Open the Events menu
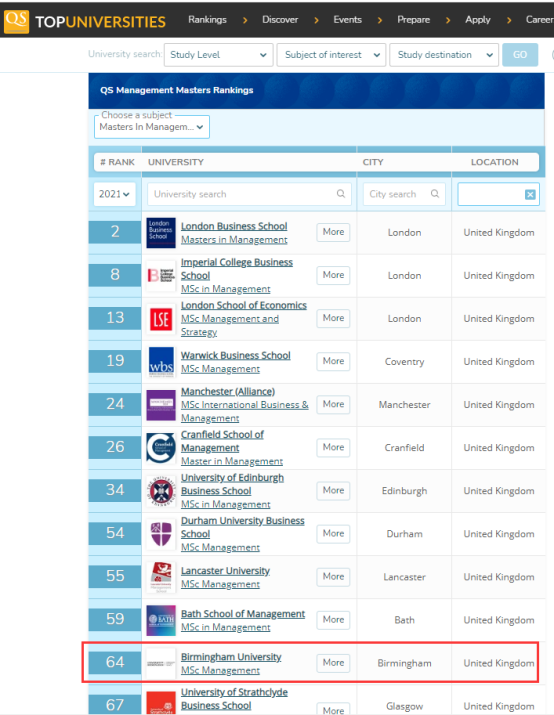Viewport: 554px width, 715px height. [x=347, y=20]
